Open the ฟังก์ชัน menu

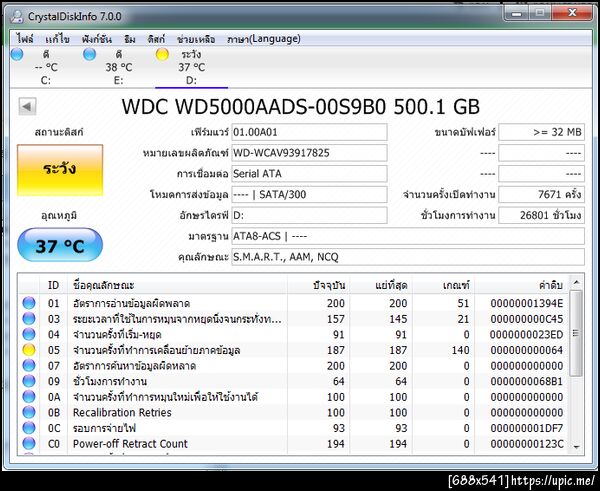(97, 39)
